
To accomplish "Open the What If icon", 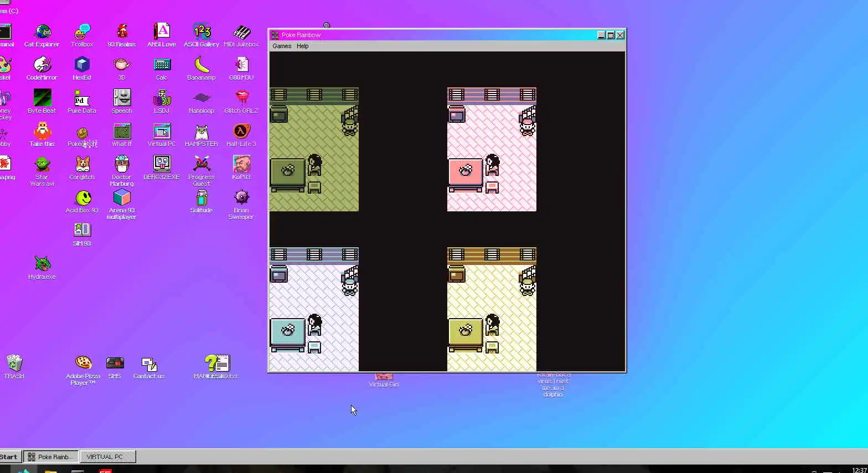I will click(x=122, y=135).
